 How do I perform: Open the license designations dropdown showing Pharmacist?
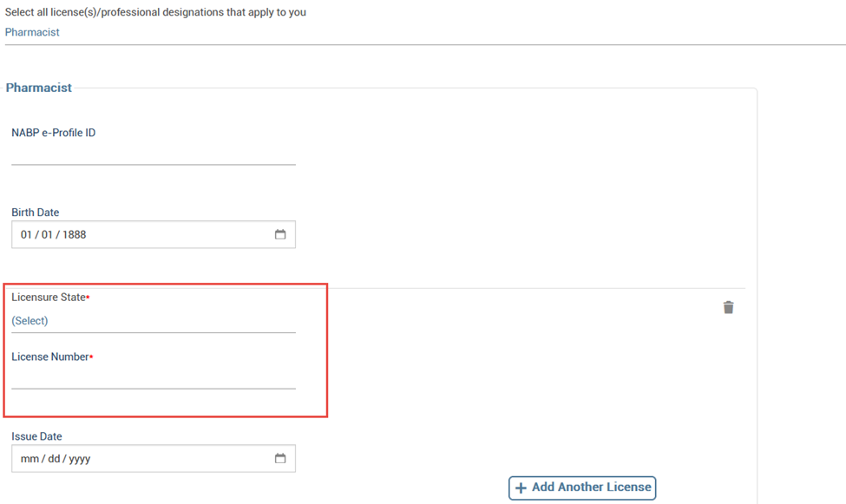click(x=425, y=32)
